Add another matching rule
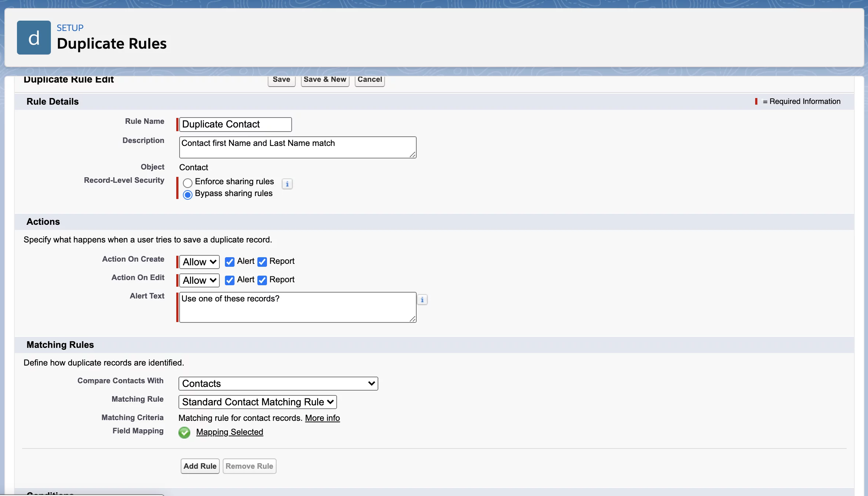 coord(199,466)
